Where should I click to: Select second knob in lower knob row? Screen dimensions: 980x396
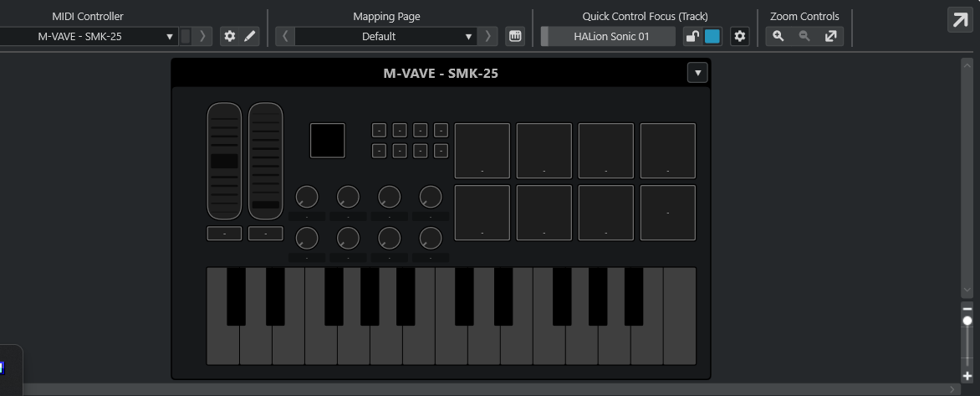tap(348, 238)
